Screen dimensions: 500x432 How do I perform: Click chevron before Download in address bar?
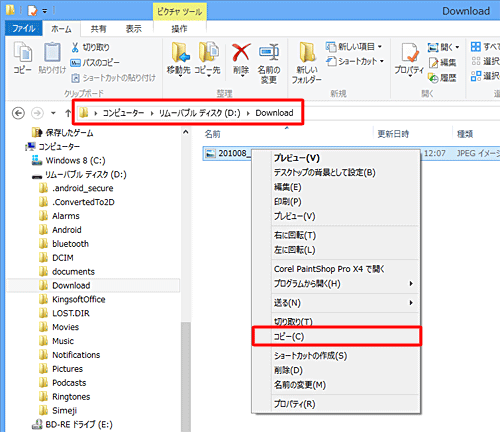click(x=248, y=113)
